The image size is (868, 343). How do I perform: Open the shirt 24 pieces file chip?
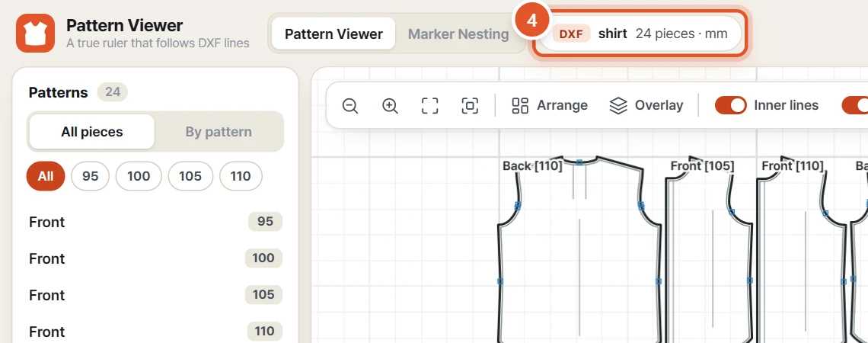[x=640, y=34]
